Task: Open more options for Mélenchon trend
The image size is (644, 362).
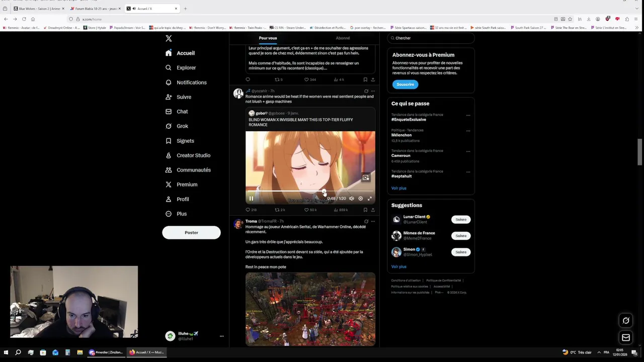Action: point(468,131)
